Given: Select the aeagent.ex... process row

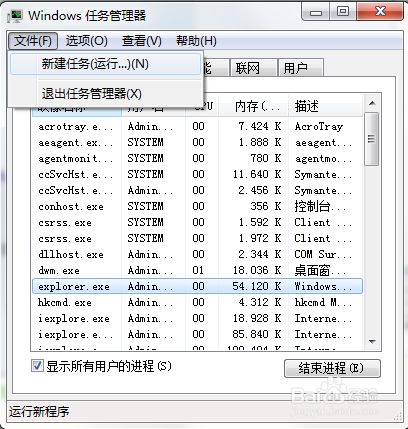Looking at the screenshot, I should 197,142.
